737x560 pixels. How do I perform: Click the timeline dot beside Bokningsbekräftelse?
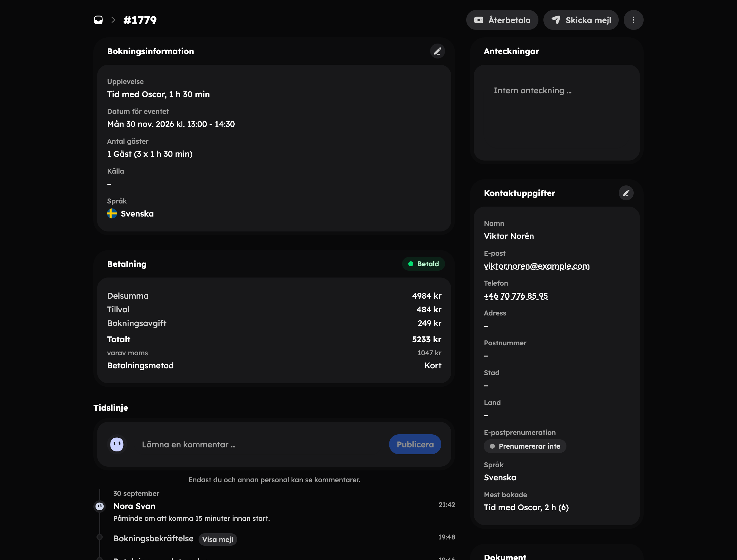[99, 537]
